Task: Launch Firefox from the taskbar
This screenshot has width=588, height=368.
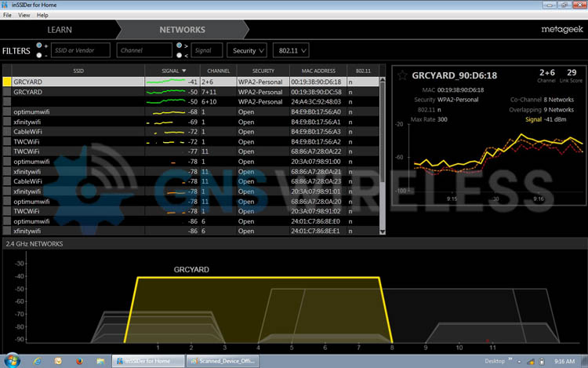Action: click(x=79, y=361)
